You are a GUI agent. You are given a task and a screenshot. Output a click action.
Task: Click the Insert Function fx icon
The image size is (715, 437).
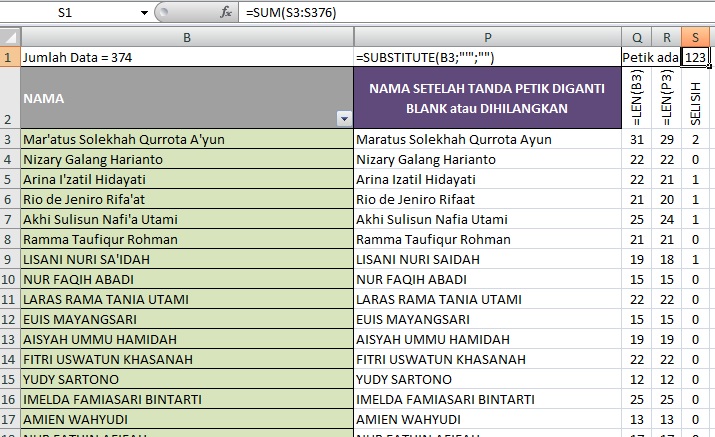point(226,13)
